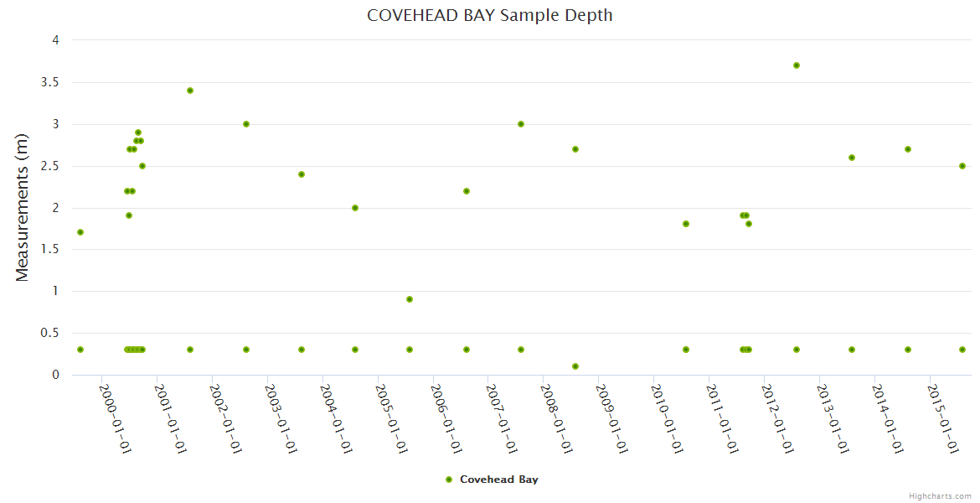Click the green legend marker icon
Screen dimensions: 980x503
449,480
